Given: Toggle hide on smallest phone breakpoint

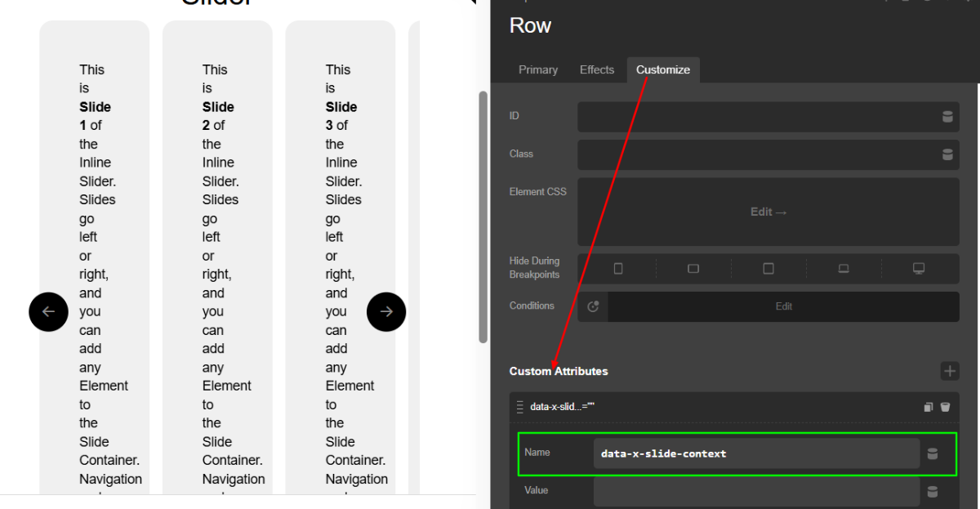Looking at the screenshot, I should point(618,269).
